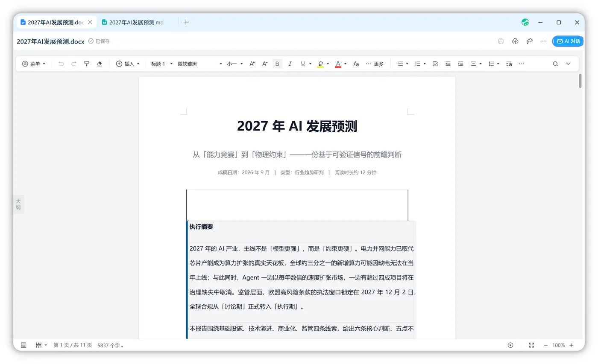Image resolution: width=598 pixels, height=364 pixels.
Task: Click 更多 to show more formatting options
Action: pyautogui.click(x=375, y=64)
